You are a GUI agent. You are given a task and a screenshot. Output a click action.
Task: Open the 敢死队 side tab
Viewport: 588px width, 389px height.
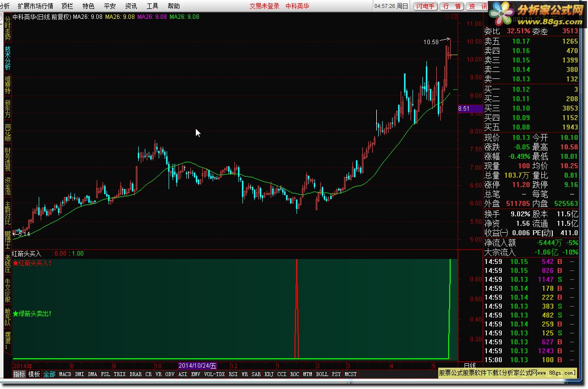click(7, 317)
